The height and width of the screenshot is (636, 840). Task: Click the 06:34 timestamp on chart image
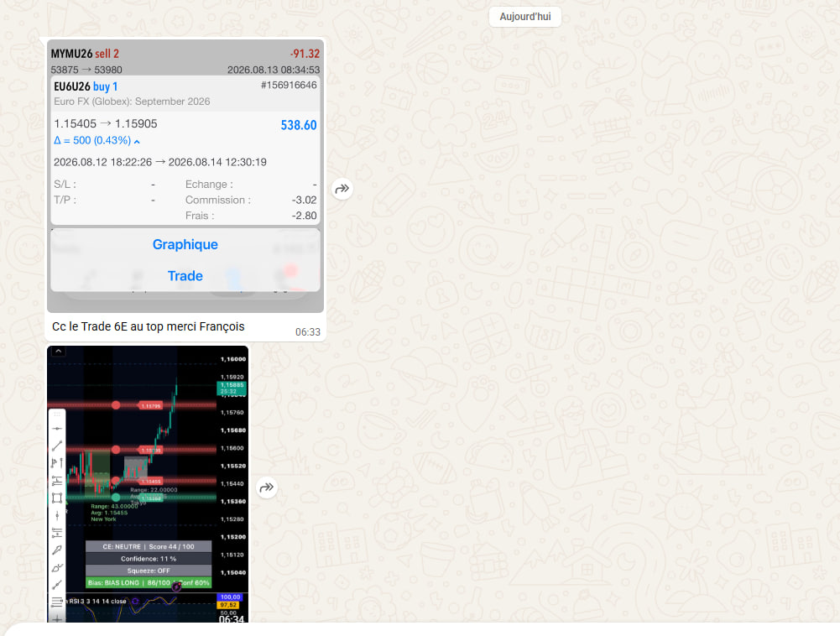232,619
